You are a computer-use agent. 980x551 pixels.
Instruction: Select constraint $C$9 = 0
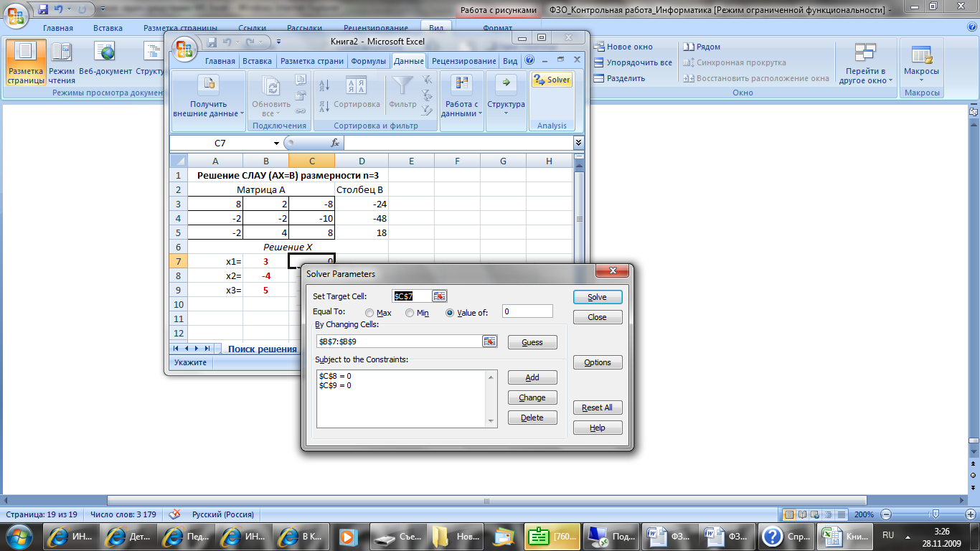tap(335, 385)
